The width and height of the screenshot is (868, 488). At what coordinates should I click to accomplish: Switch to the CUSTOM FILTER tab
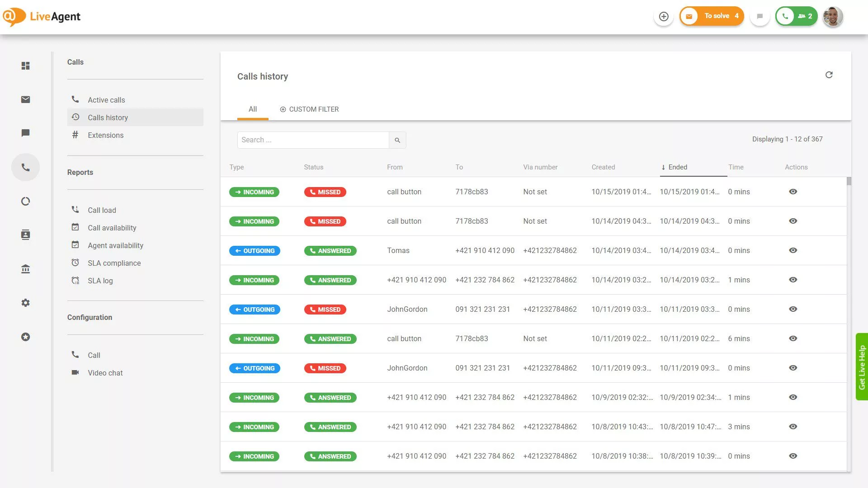tap(309, 109)
